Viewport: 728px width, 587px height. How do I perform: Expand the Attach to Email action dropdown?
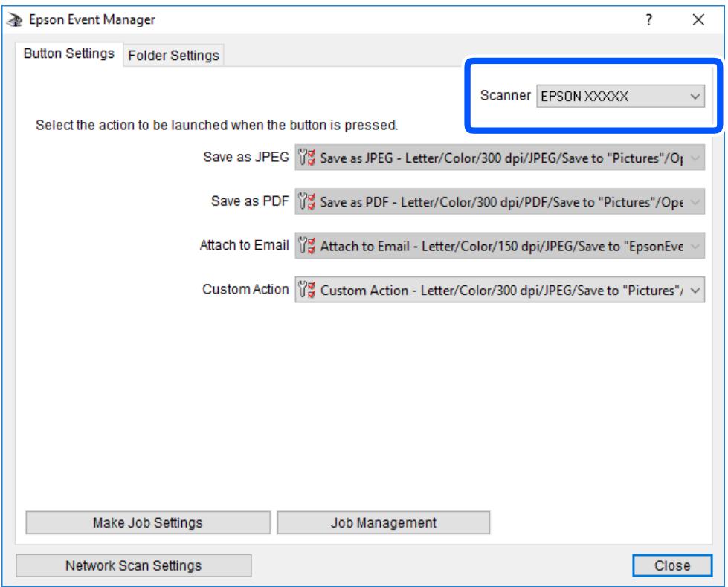pos(500,245)
